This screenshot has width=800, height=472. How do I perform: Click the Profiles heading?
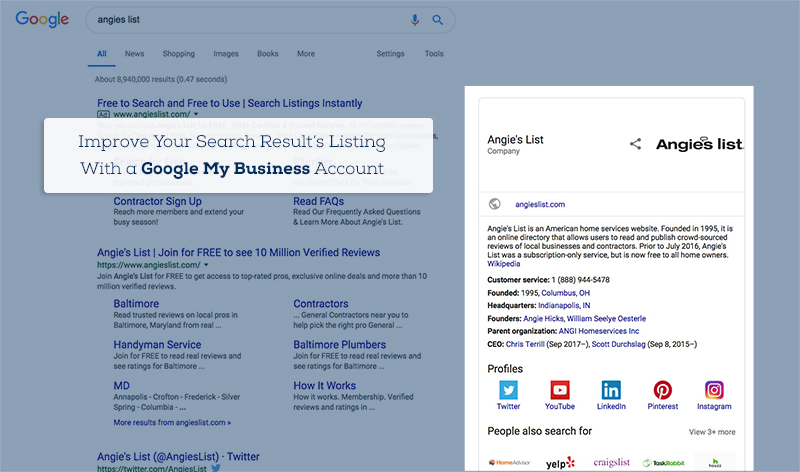coord(505,368)
